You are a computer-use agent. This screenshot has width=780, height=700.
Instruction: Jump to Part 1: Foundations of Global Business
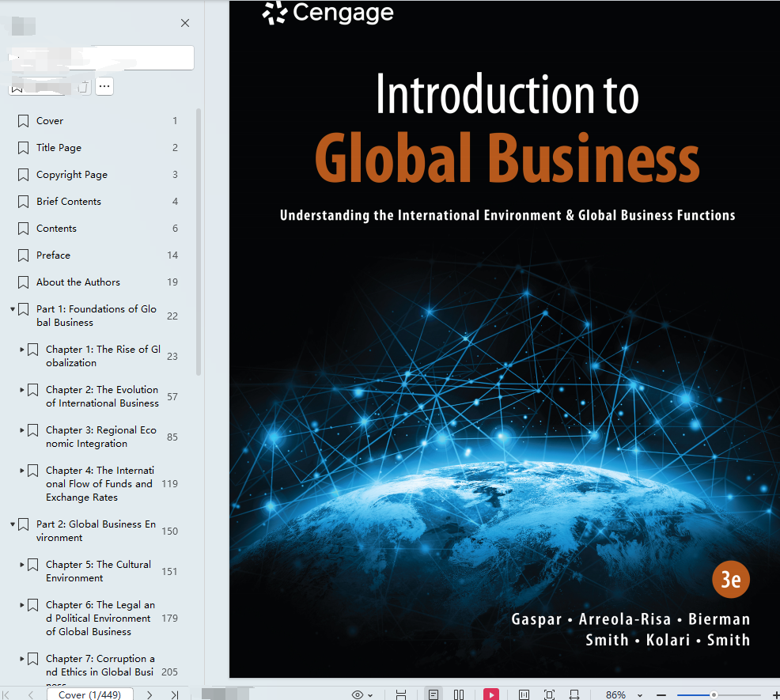(x=97, y=316)
